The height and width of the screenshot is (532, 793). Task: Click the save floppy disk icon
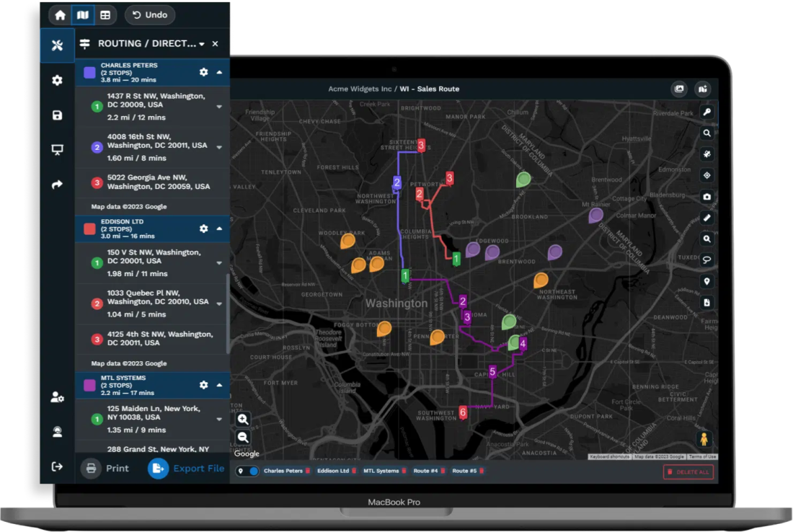pyautogui.click(x=57, y=115)
